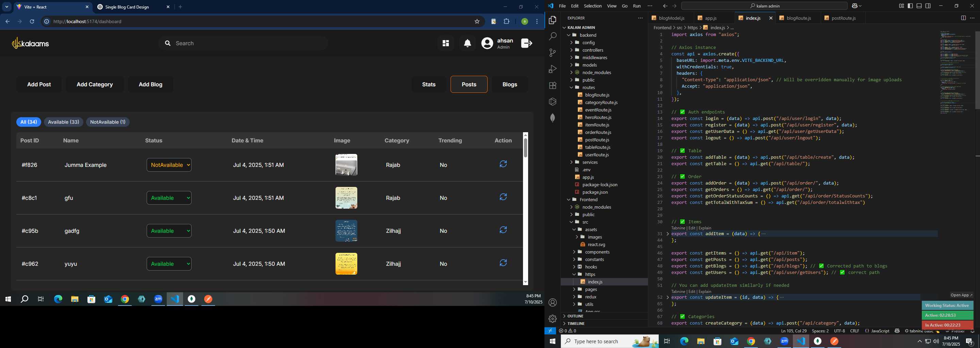Open the File menu in VS Code

pyautogui.click(x=562, y=6)
